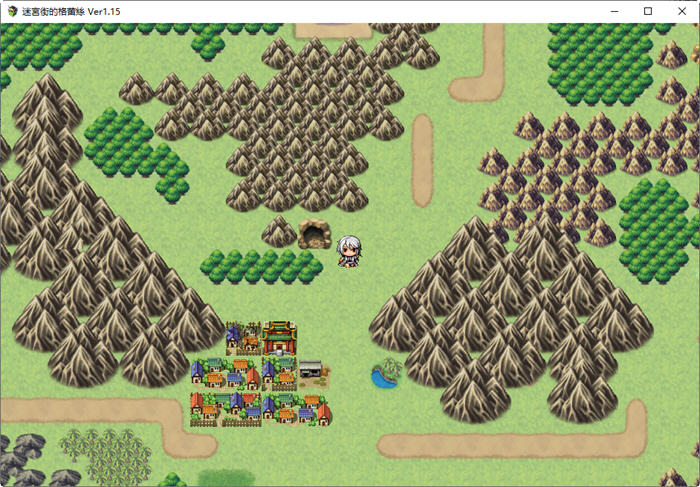Close the game window

pos(682,11)
